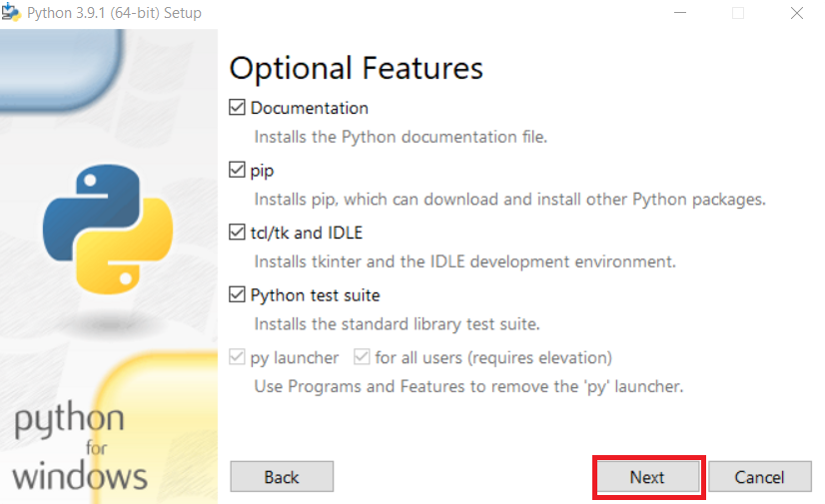The image size is (825, 504).
Task: Toggle the pip checkbox
Action: coord(238,171)
